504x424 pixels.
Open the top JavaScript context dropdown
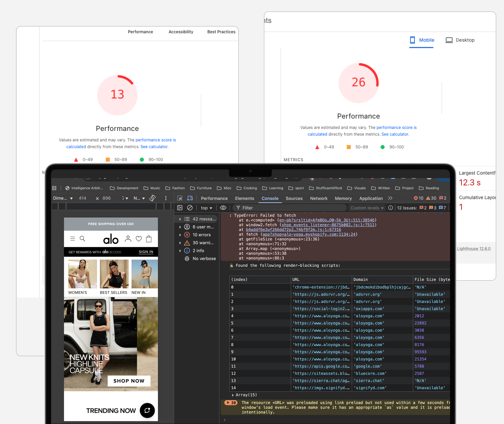(206, 208)
